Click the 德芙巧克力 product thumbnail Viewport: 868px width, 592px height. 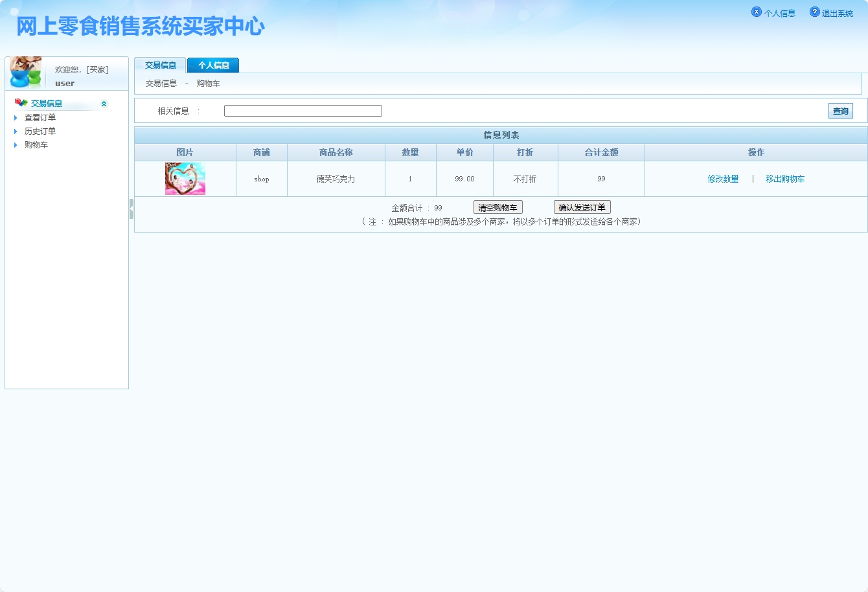click(184, 179)
